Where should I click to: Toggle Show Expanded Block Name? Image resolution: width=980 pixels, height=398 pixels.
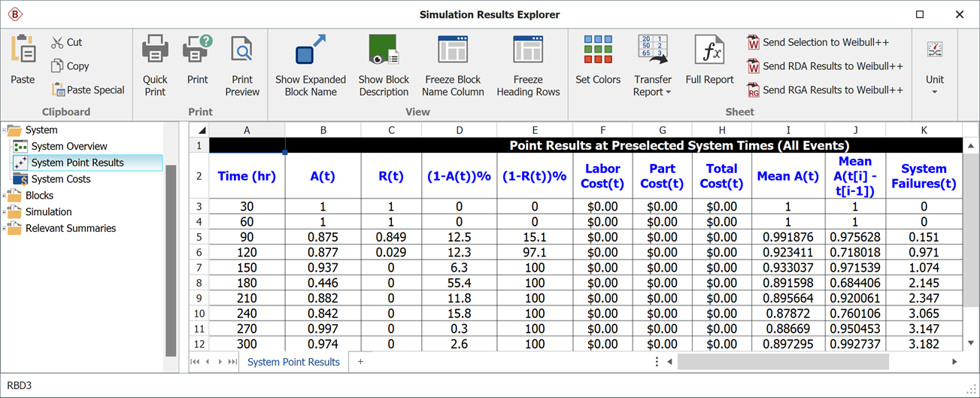pos(310,50)
